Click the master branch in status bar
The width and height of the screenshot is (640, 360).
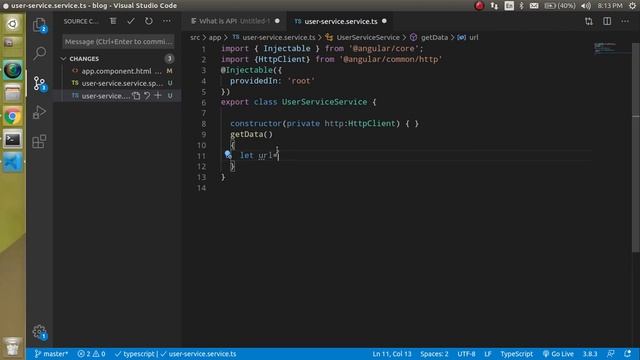51,354
